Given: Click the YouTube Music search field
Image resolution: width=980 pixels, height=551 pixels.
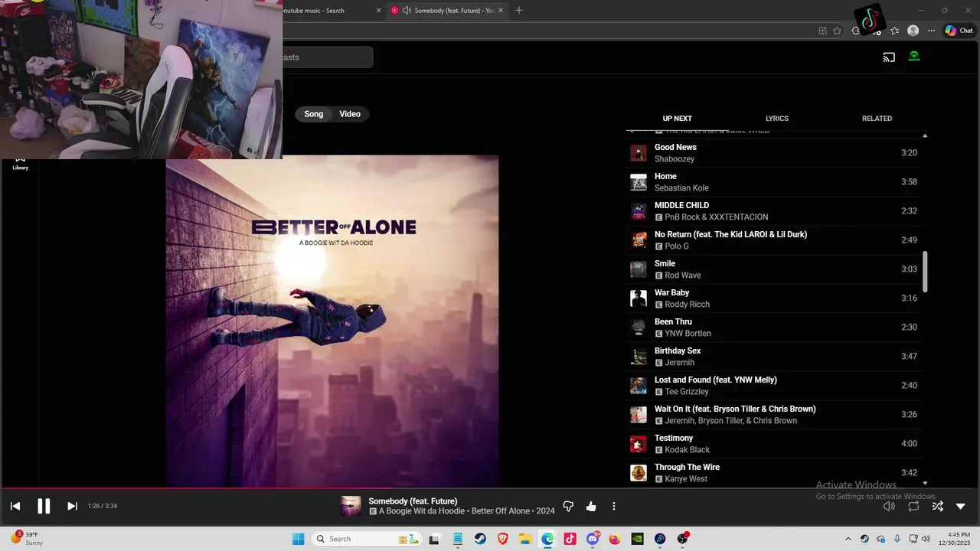Looking at the screenshot, I should (x=328, y=57).
